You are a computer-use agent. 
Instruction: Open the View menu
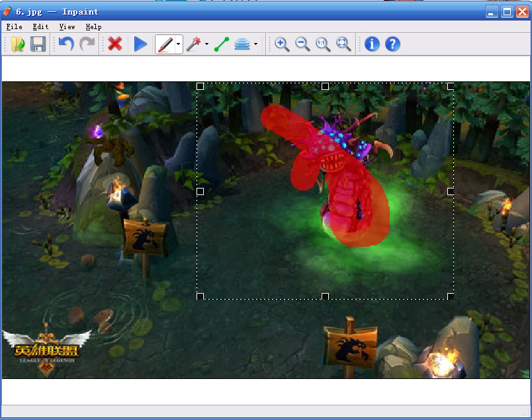pyautogui.click(x=67, y=27)
